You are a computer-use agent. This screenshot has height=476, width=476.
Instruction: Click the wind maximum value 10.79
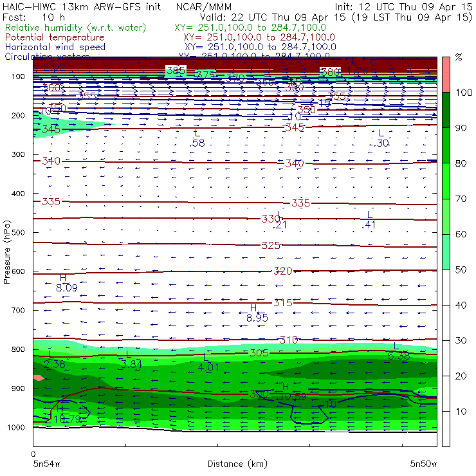click(67, 419)
